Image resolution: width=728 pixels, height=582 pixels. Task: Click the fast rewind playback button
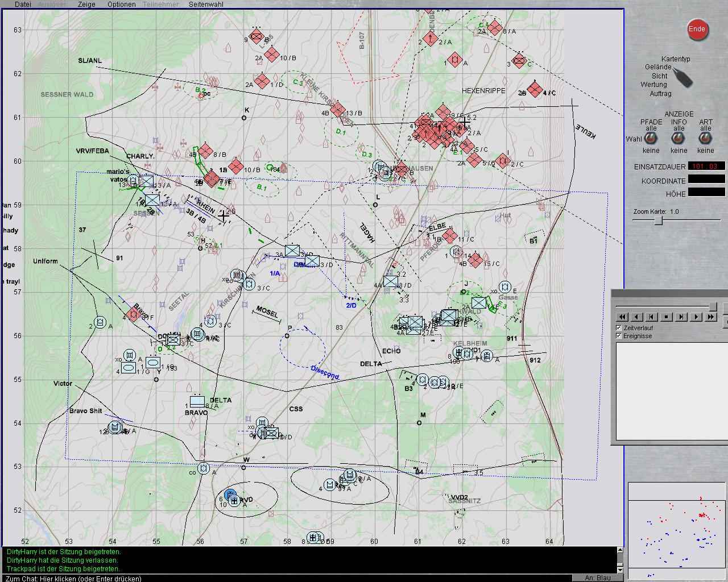click(622, 317)
